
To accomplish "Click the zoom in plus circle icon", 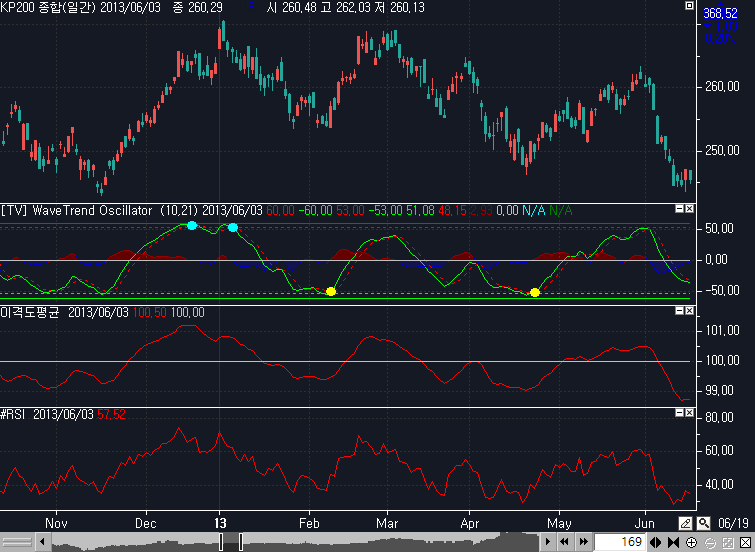I will 692,542.
